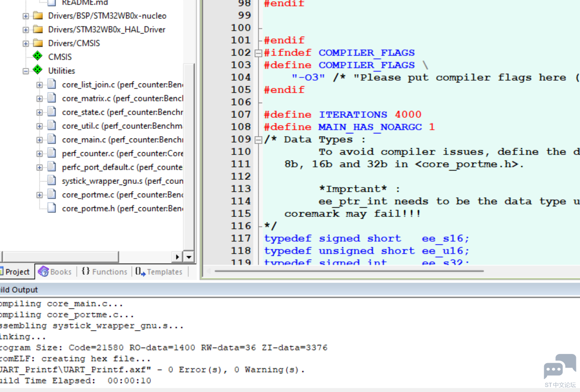
Task: Expand the core_main.c file node
Action: tap(39, 140)
